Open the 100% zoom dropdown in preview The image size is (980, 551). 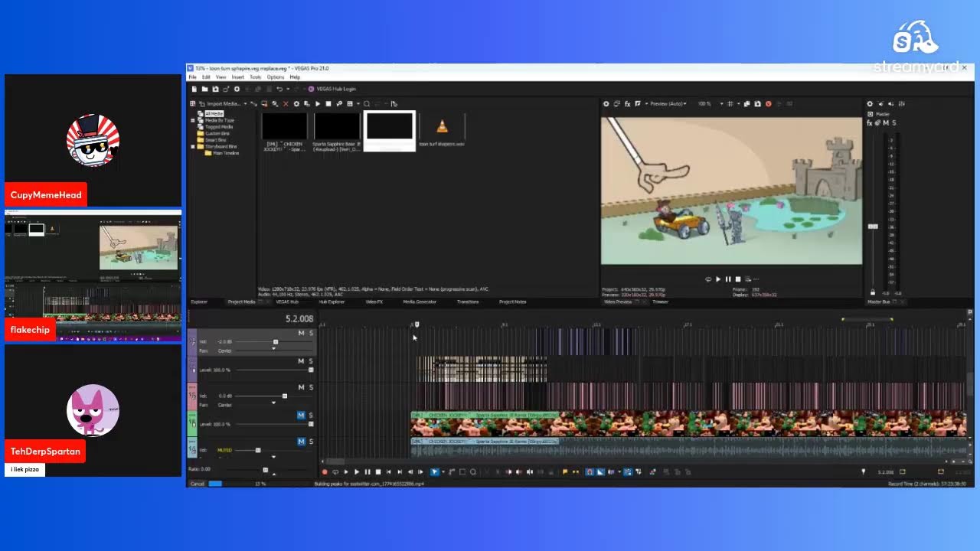[721, 103]
